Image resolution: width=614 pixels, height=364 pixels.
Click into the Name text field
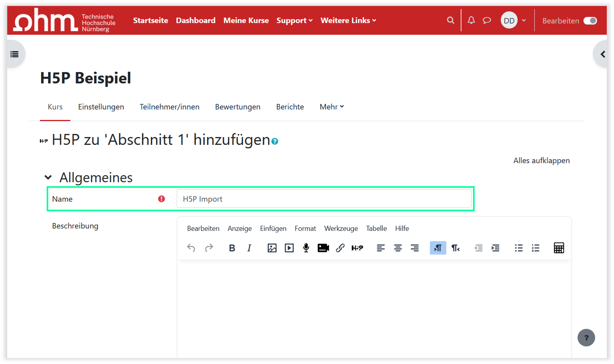(x=324, y=199)
